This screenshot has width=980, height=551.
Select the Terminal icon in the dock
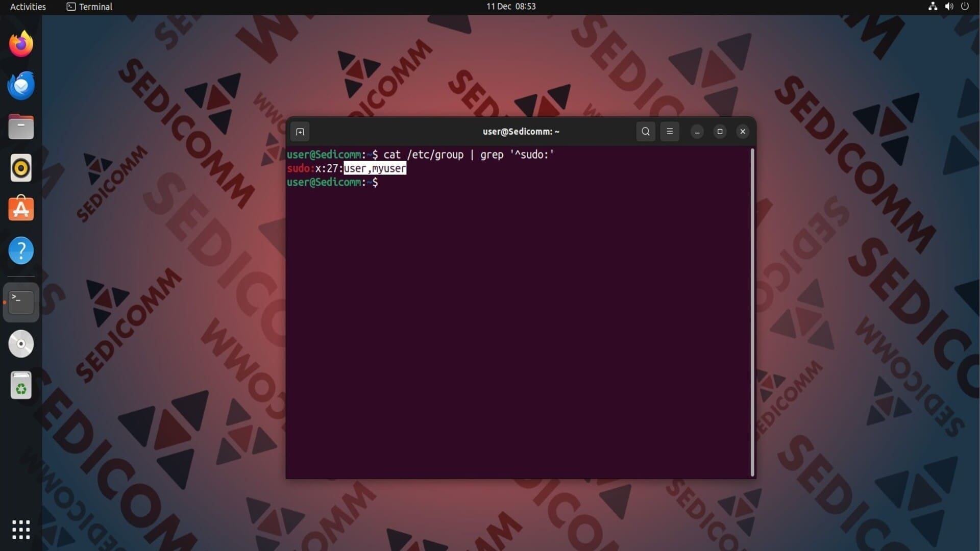21,302
